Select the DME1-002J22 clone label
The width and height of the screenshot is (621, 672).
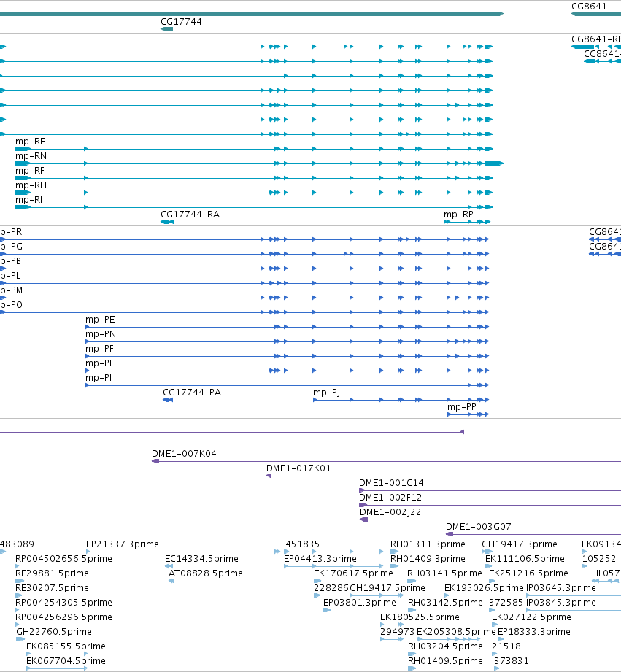coord(390,511)
